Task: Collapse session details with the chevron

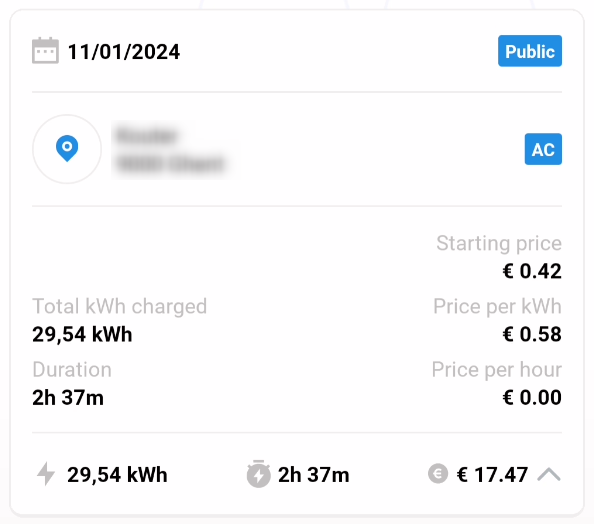Action: click(549, 474)
